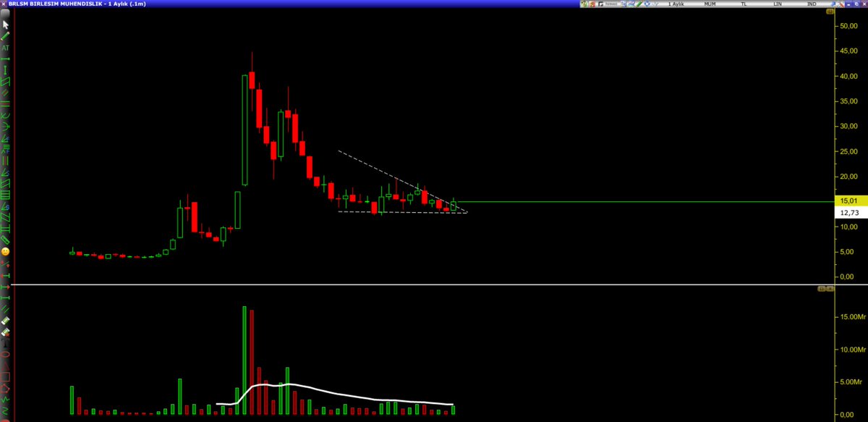Click the green pencil icon in title toolbar
The image size is (868, 422).
click(x=639, y=4)
